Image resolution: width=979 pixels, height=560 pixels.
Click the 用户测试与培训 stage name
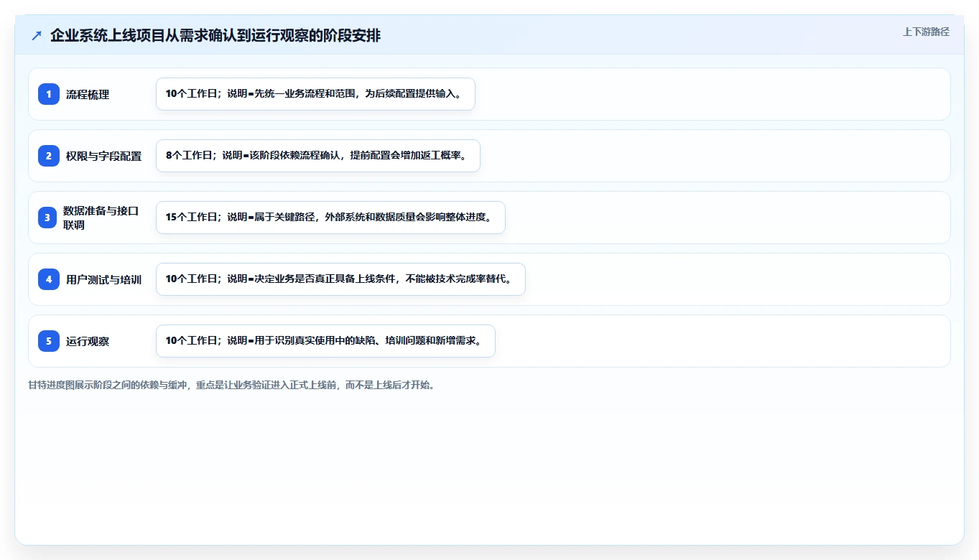click(104, 280)
